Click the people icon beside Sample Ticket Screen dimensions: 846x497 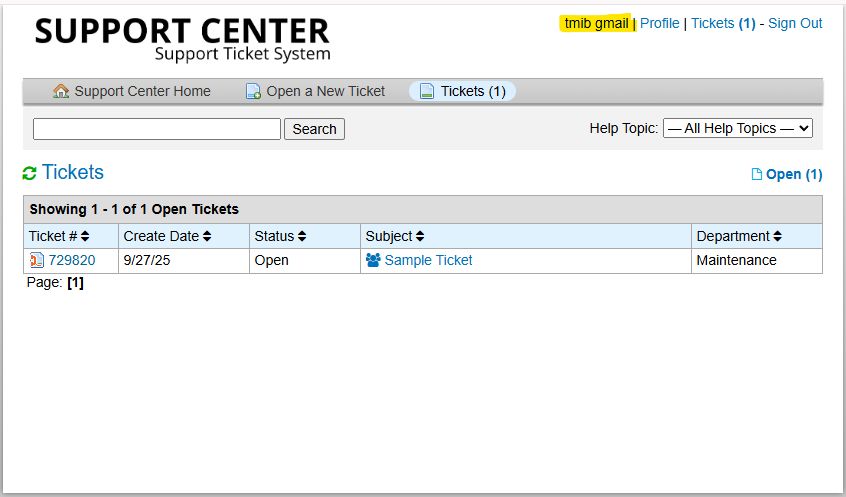point(373,260)
